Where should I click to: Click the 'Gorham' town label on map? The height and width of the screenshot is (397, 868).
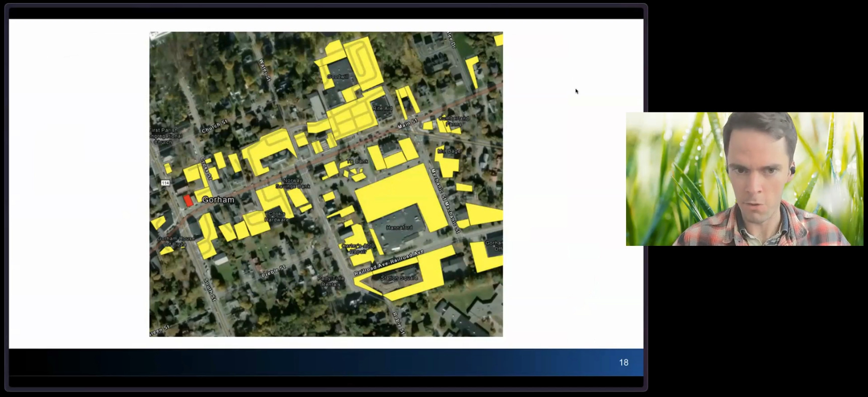click(x=218, y=200)
